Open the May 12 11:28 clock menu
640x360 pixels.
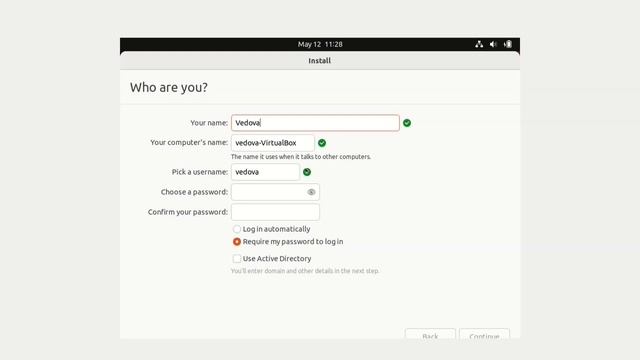tap(320, 44)
